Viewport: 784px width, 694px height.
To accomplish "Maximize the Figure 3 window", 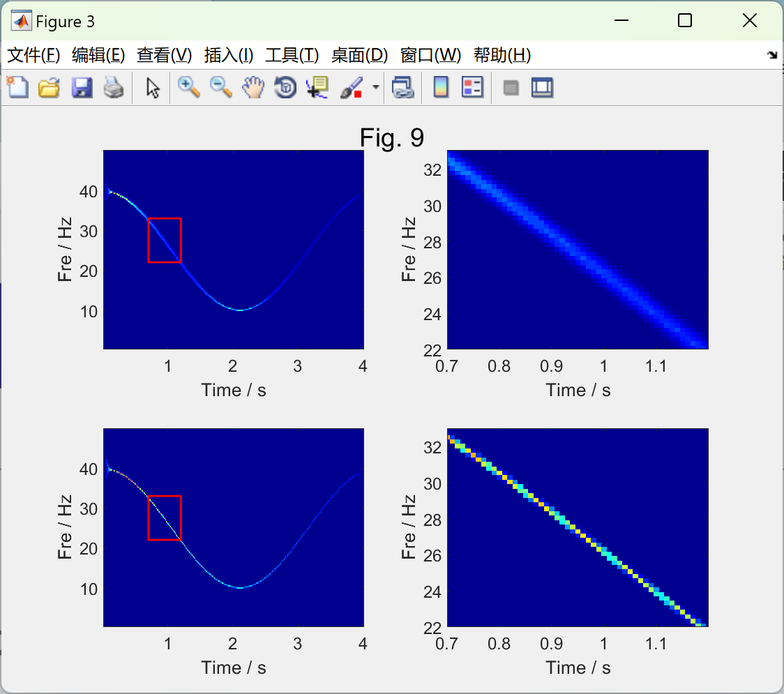I will [685, 20].
